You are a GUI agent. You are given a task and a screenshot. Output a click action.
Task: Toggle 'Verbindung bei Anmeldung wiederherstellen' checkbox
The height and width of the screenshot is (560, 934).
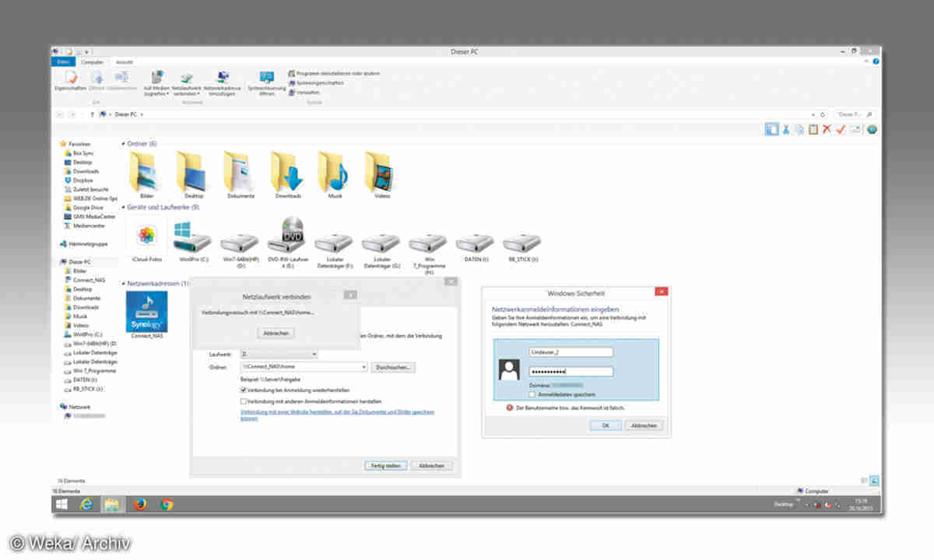coord(244,390)
